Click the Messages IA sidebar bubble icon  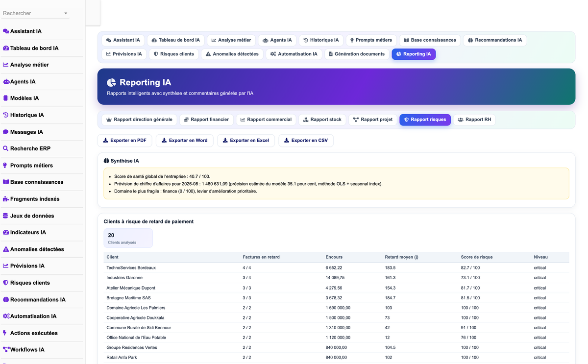pos(6,132)
